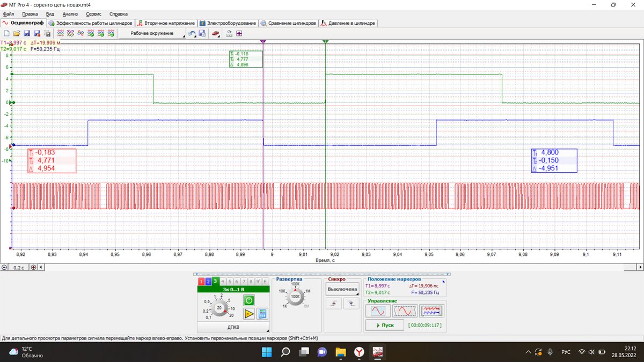Image resolution: width=644 pixels, height=362 pixels.
Task: Click the red car icon in toolbar
Action: (215, 33)
